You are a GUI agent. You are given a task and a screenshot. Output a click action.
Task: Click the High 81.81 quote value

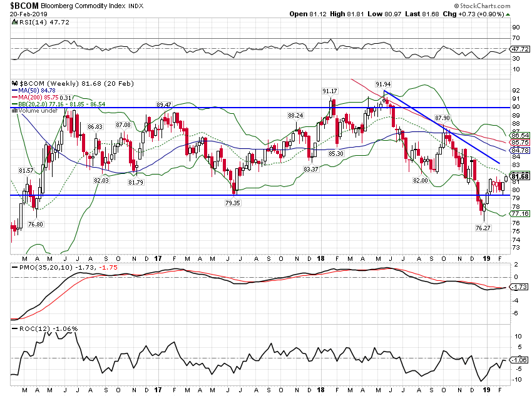click(x=347, y=14)
